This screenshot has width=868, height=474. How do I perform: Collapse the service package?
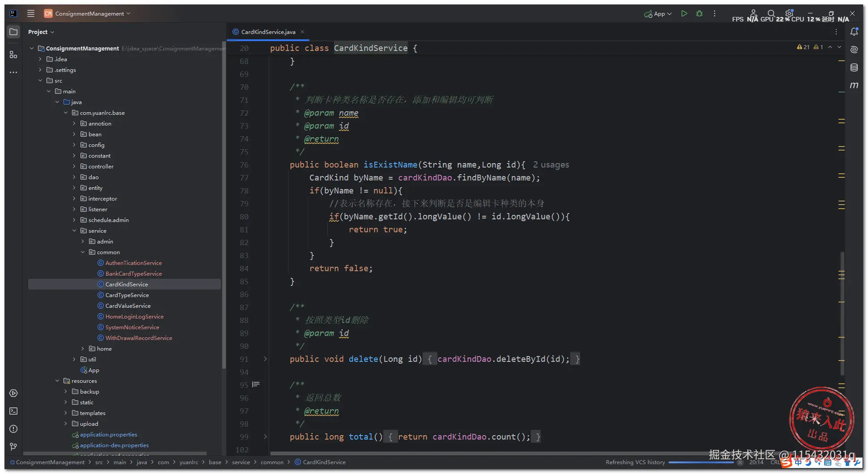pos(74,231)
